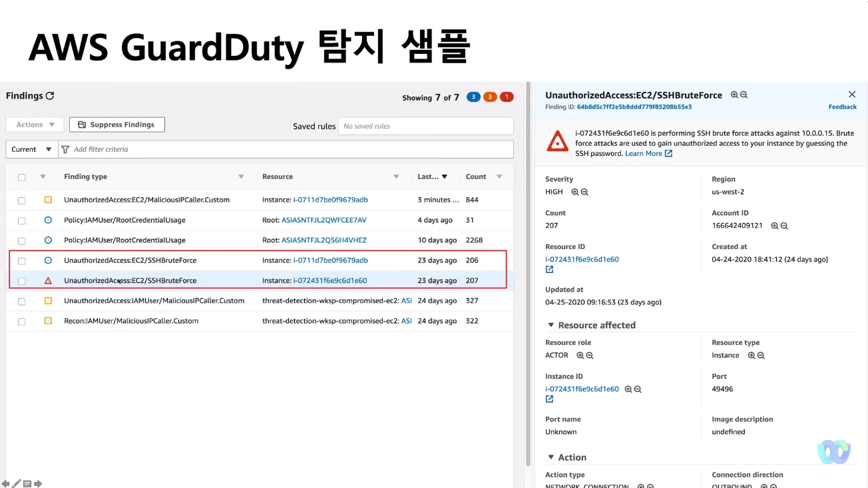Open the Feedback link
Screen dimensions: 868x488
(842, 107)
